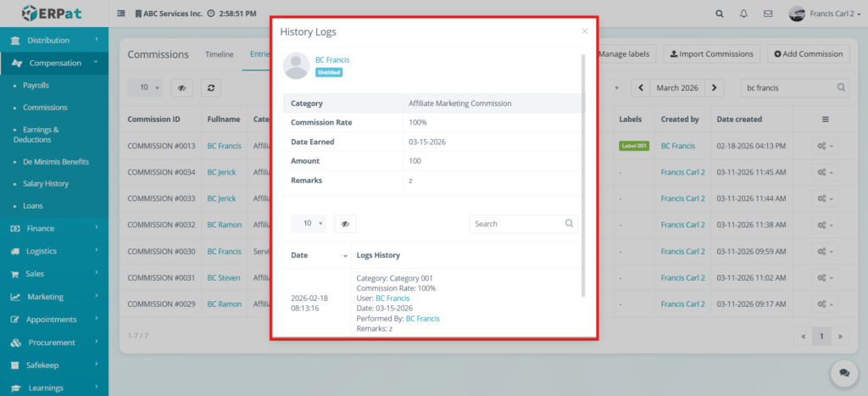868x396 pixels.
Task: Click the ABC Services Inc. company name
Action: 173,14
